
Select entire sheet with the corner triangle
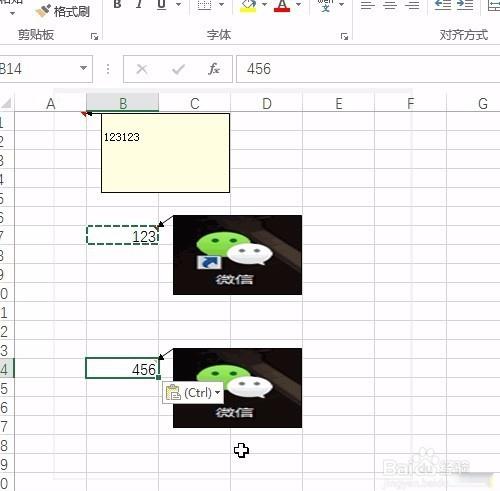(7, 103)
